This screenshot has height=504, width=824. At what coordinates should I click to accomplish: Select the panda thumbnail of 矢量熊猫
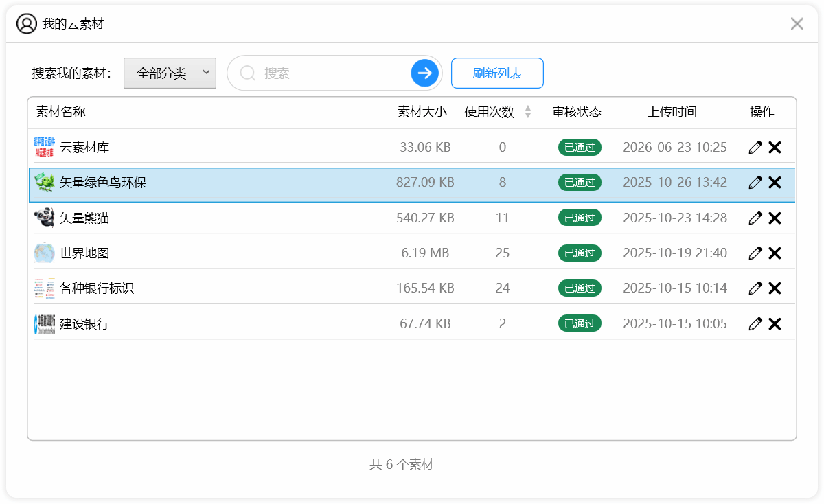(x=45, y=218)
